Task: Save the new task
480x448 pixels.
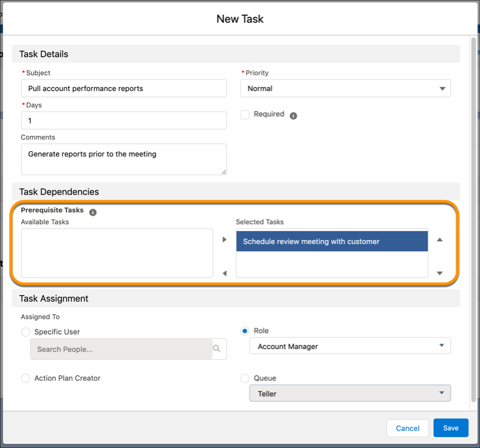Action: [451, 428]
